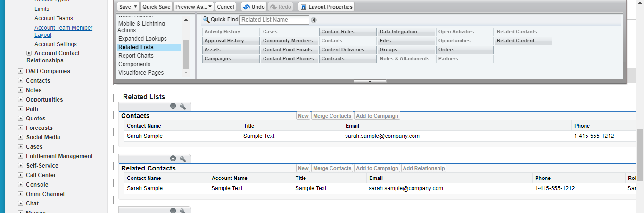Select the Data Integration palette item
The image size is (644, 213).
(406, 32)
